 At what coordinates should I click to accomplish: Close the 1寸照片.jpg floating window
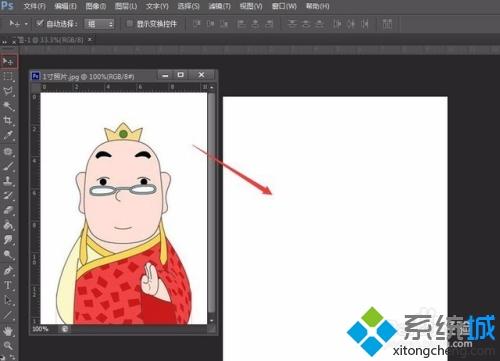(201, 75)
